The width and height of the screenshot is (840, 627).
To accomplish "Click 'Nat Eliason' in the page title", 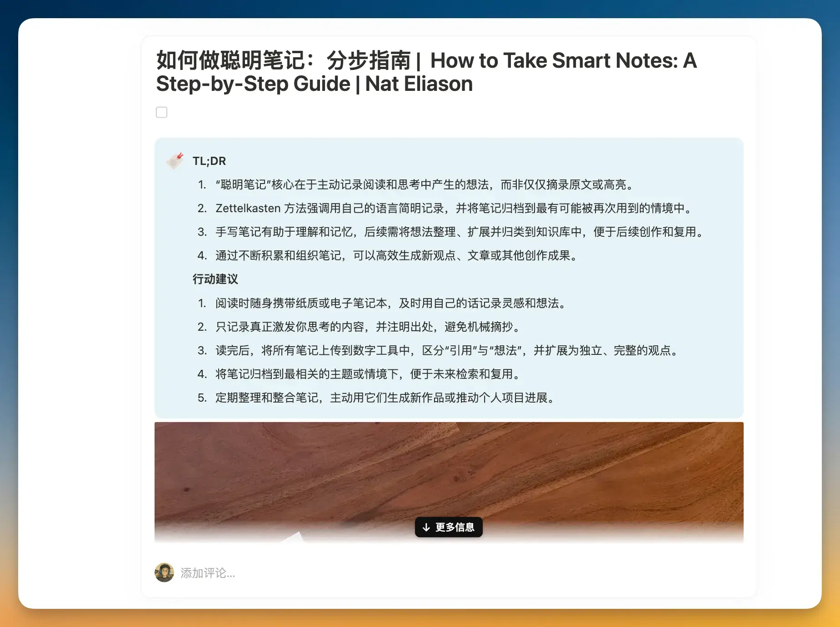I will point(419,84).
